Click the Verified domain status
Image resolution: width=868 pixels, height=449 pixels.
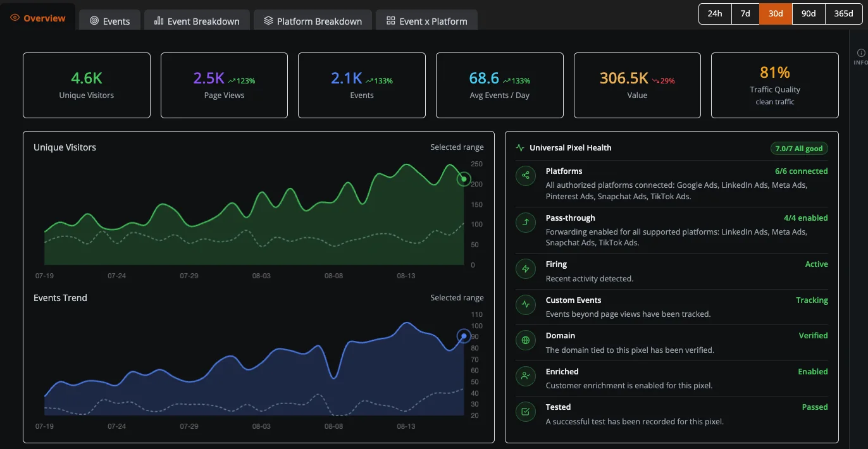click(x=813, y=336)
